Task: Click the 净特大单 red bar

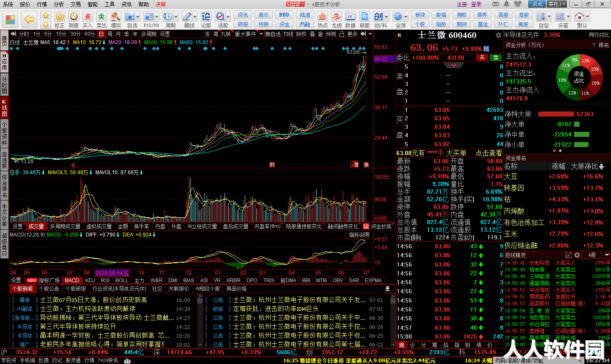Action: 556,114
